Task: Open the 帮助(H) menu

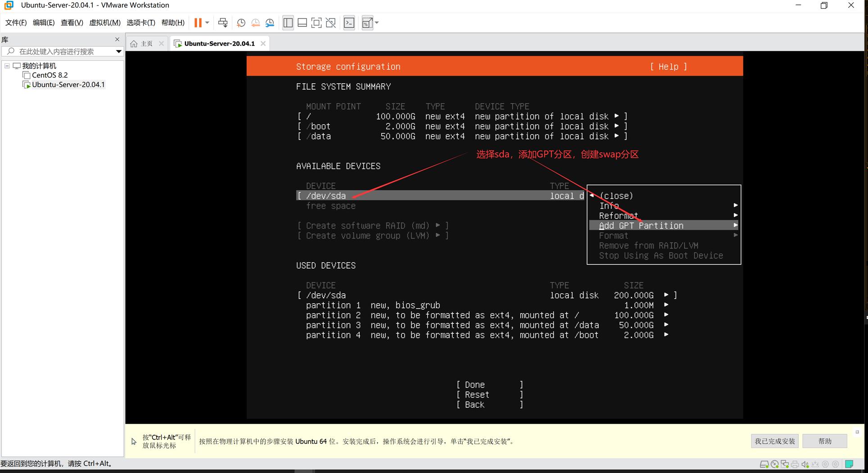Action: (x=173, y=23)
